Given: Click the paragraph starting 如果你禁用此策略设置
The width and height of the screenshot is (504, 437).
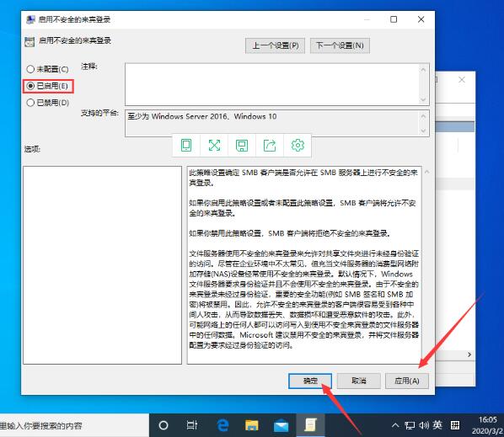Looking at the screenshot, I should pyautogui.click(x=290, y=233).
